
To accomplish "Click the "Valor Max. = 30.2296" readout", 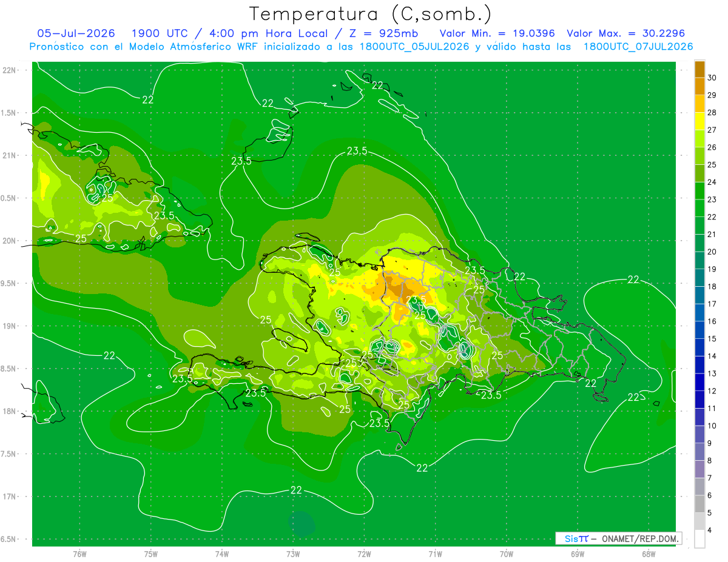I will (x=627, y=33).
